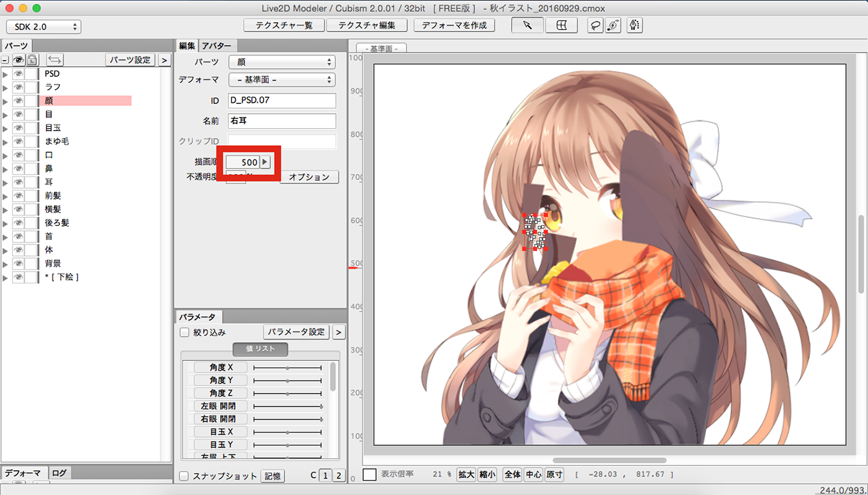The height and width of the screenshot is (495, 868).
Task: Open the デフォーマ 基準面 dropdown
Action: 281,80
